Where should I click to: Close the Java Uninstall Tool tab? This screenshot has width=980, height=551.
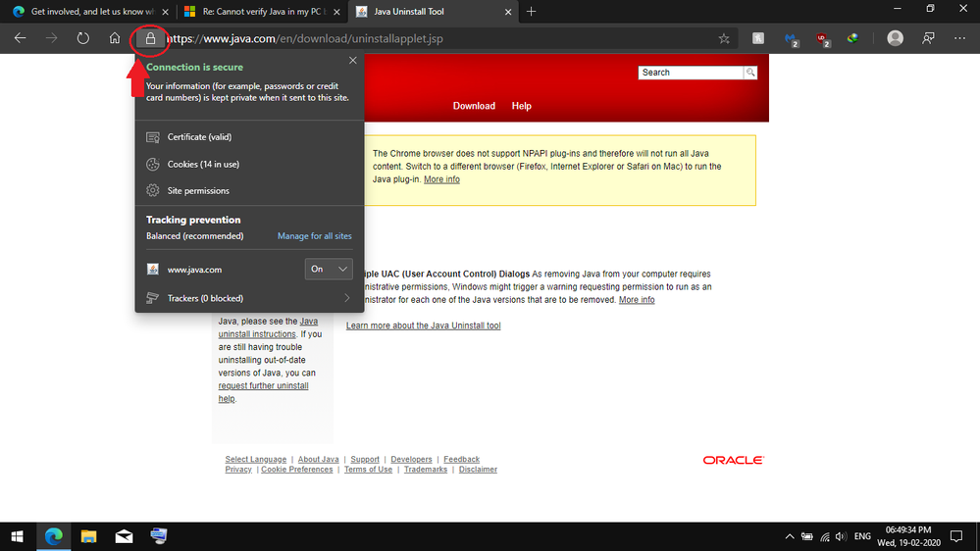click(x=507, y=12)
